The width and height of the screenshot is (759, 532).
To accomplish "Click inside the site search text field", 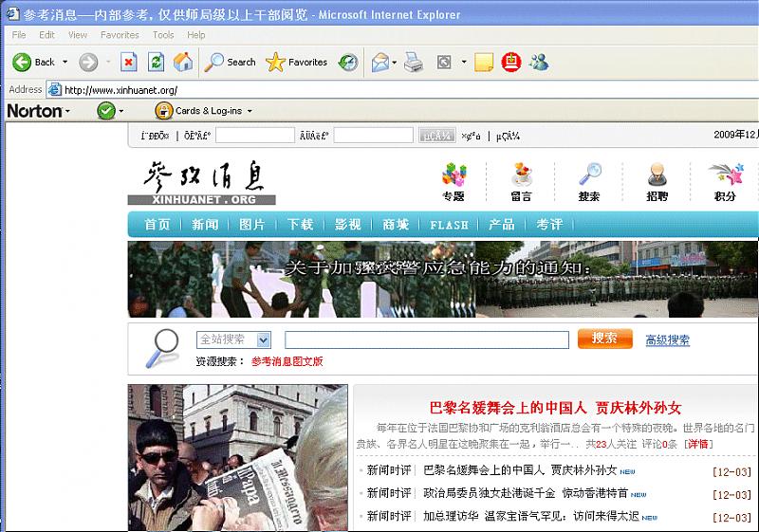I will tap(426, 339).
